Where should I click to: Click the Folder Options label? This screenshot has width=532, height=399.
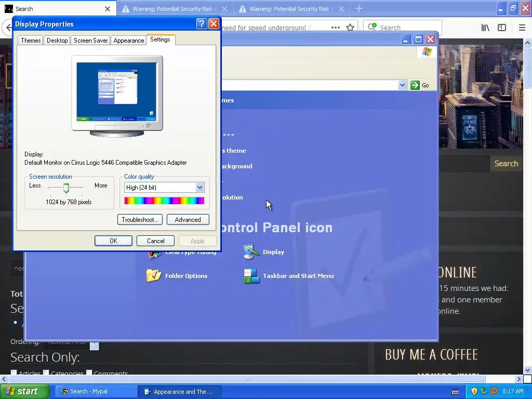[186, 276]
